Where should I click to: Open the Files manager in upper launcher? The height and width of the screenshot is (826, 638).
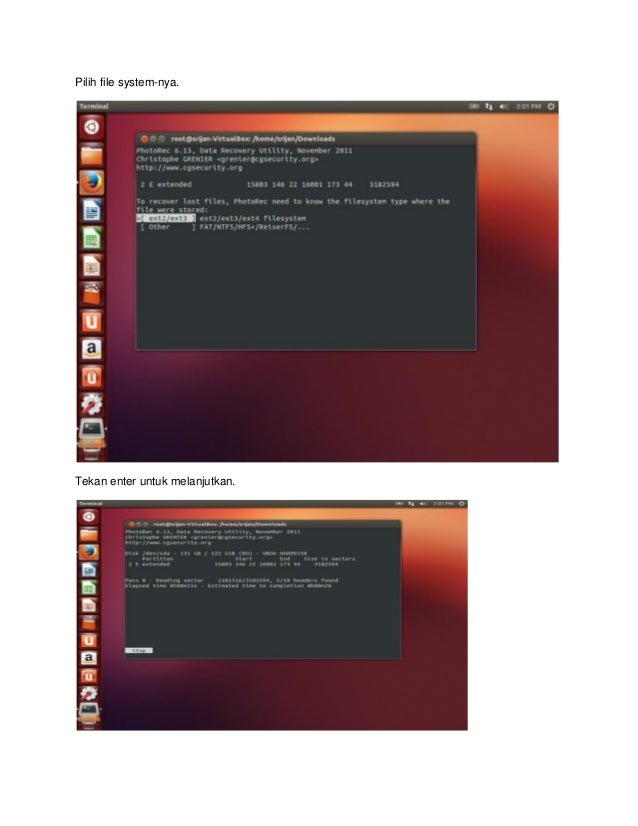(92, 155)
